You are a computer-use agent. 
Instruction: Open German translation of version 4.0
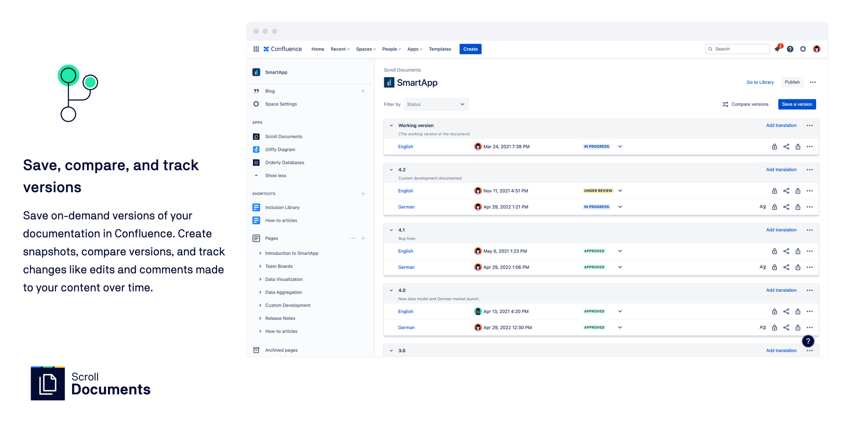[x=406, y=327]
